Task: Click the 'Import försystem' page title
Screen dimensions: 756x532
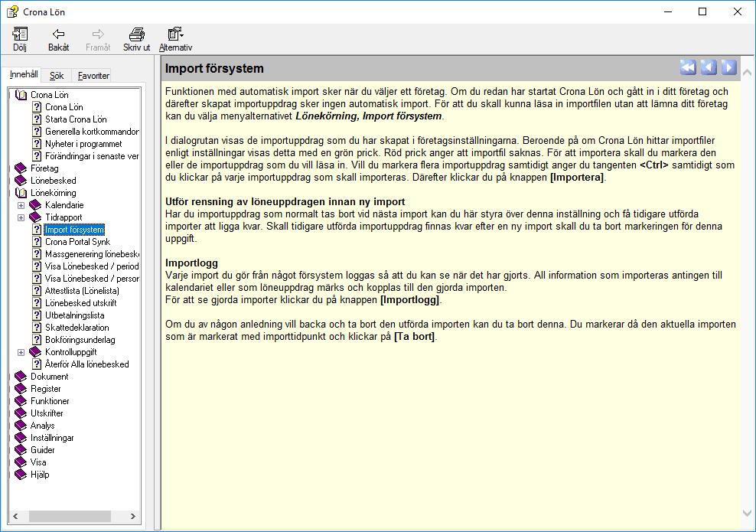Action: click(x=214, y=68)
